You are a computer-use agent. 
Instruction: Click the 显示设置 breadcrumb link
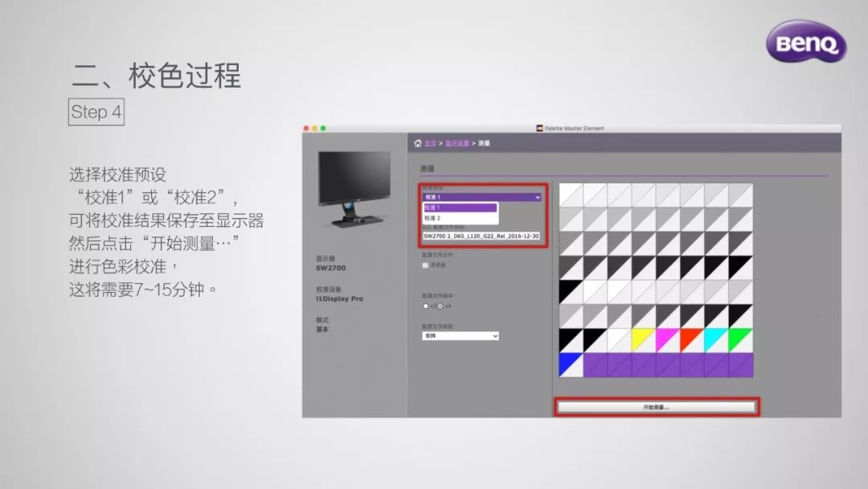(x=457, y=143)
